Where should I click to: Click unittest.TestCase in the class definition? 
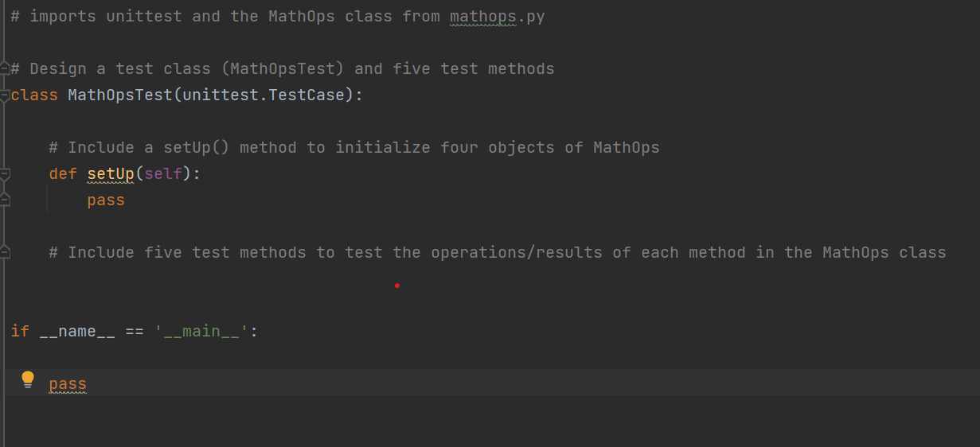(x=264, y=95)
